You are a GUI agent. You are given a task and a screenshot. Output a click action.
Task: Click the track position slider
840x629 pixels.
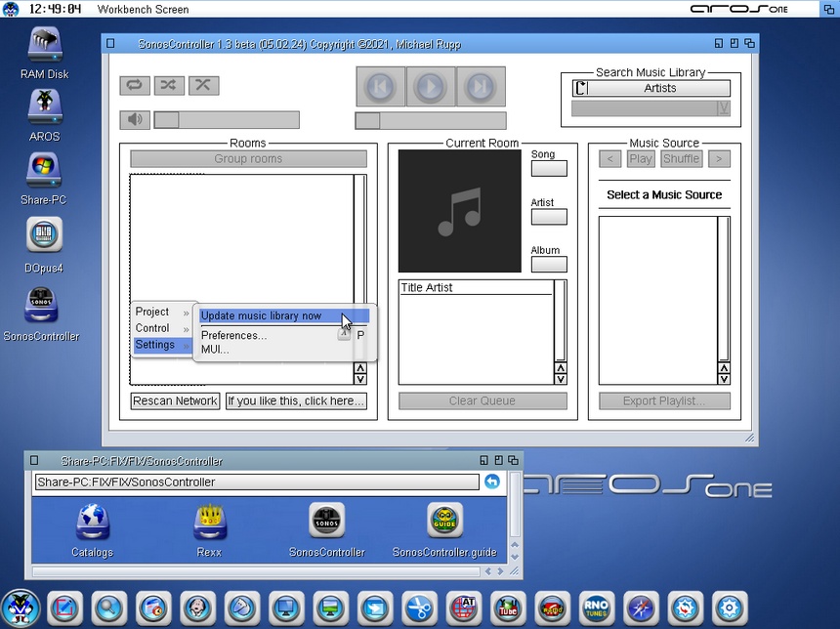point(430,120)
